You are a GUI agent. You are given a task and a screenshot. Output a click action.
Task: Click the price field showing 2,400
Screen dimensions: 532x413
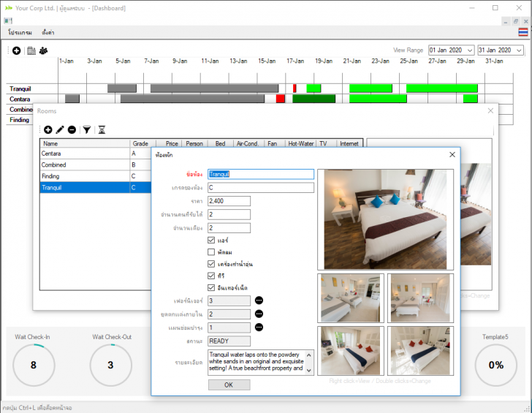pos(229,201)
